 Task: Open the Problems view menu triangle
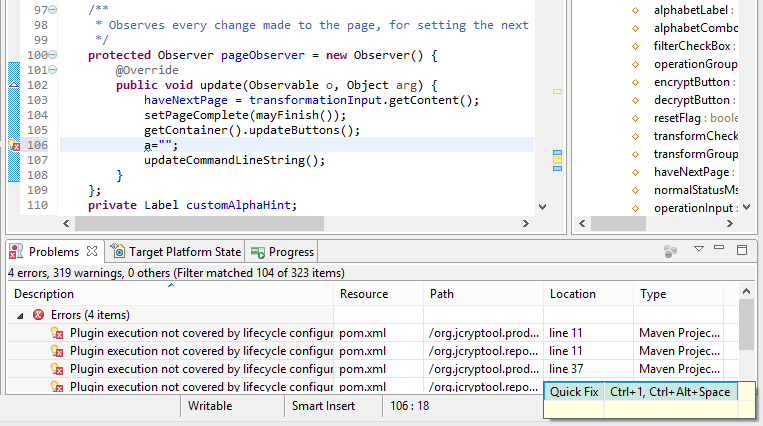coord(699,249)
